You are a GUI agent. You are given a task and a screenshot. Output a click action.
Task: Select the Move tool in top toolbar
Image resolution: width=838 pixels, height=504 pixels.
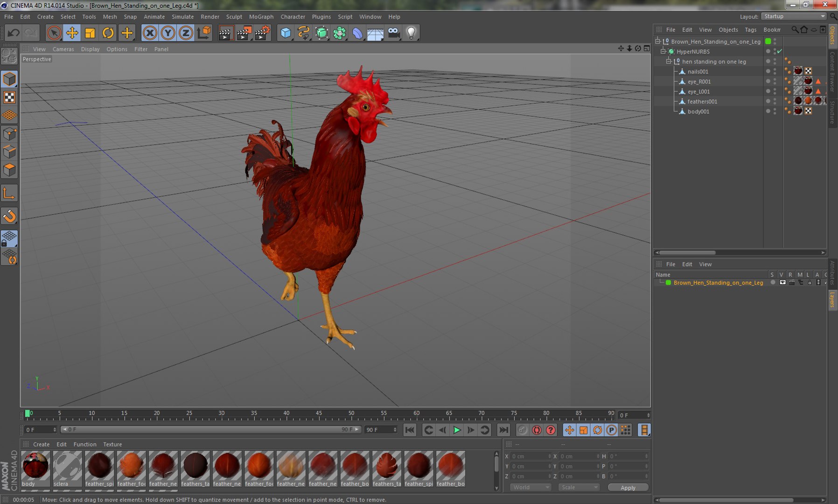point(72,33)
